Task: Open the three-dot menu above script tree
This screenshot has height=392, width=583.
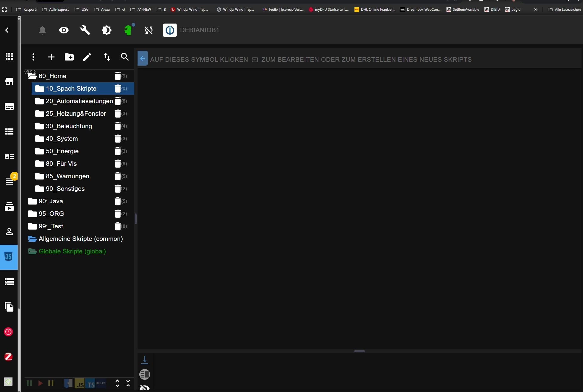Action: (x=33, y=57)
